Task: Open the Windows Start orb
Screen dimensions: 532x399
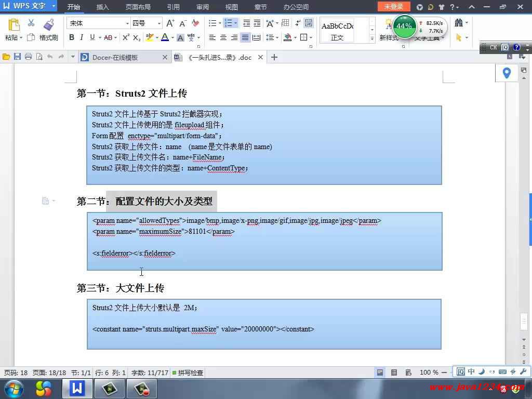Action: (x=14, y=389)
